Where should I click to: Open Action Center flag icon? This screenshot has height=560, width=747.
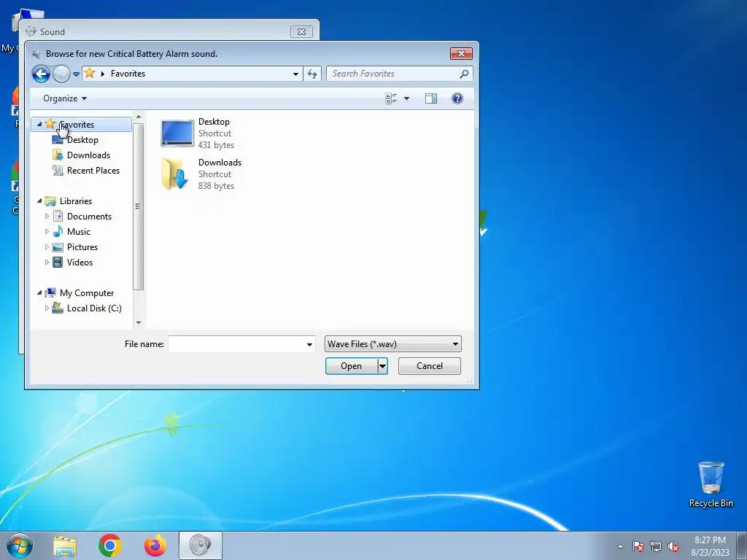638,546
